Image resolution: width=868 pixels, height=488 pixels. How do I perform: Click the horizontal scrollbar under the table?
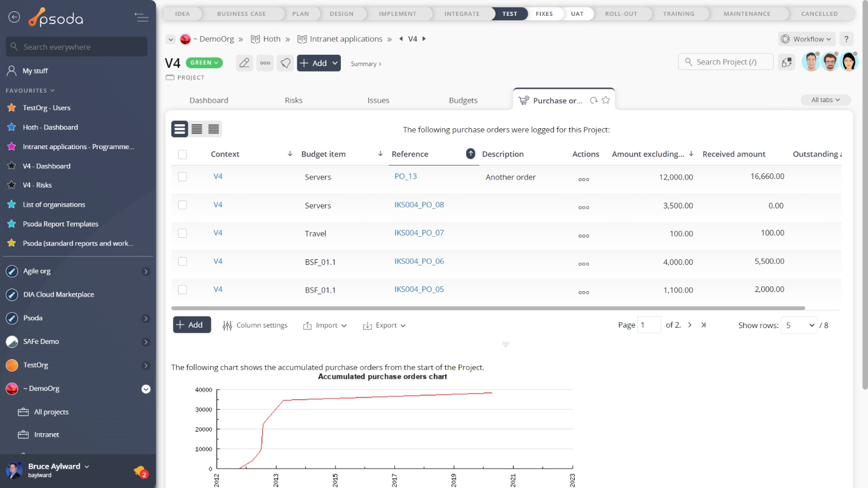pos(488,308)
